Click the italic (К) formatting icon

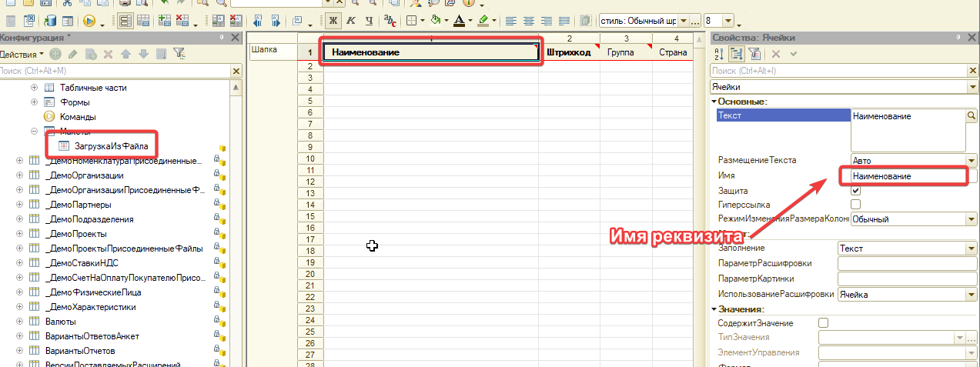[351, 20]
